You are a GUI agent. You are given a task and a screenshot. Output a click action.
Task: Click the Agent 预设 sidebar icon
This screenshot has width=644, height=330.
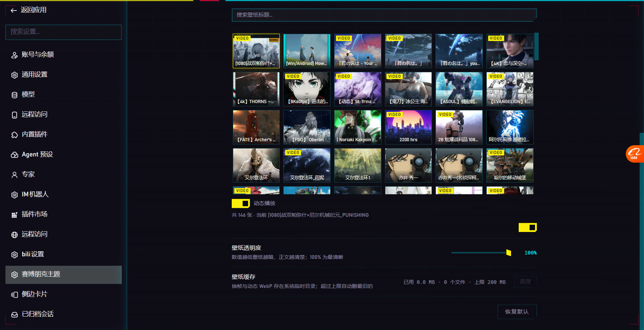tap(14, 155)
